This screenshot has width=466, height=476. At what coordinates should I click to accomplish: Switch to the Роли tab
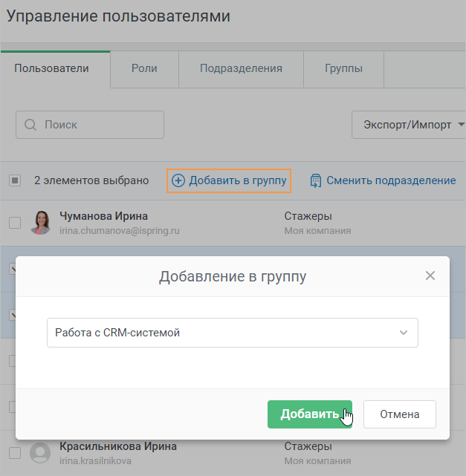coord(144,68)
